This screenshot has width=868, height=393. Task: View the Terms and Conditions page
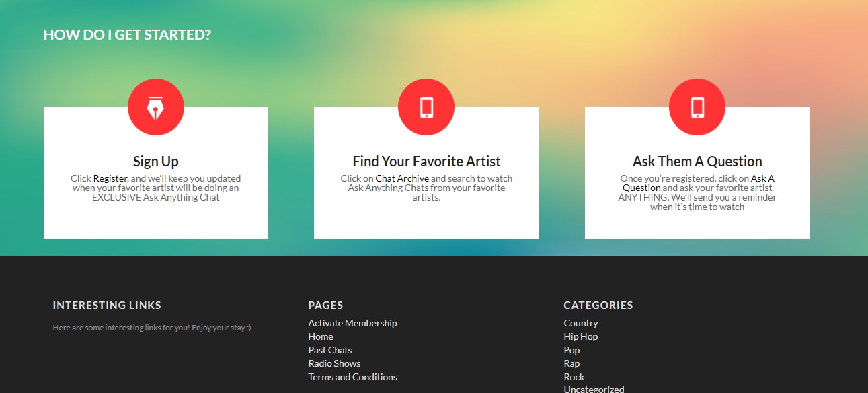click(352, 377)
